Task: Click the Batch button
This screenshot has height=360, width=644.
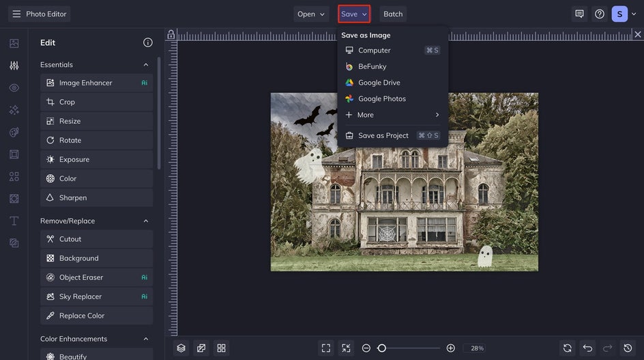Action: coord(393,14)
